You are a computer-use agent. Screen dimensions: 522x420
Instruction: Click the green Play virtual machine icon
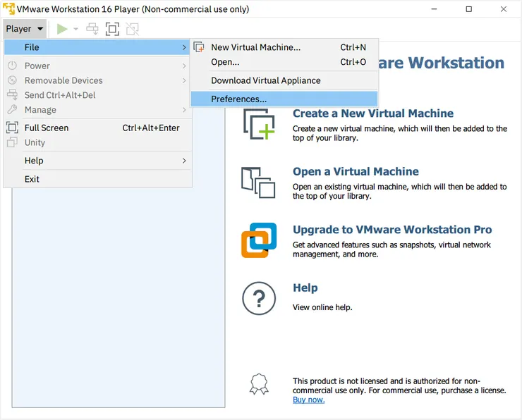coord(62,29)
